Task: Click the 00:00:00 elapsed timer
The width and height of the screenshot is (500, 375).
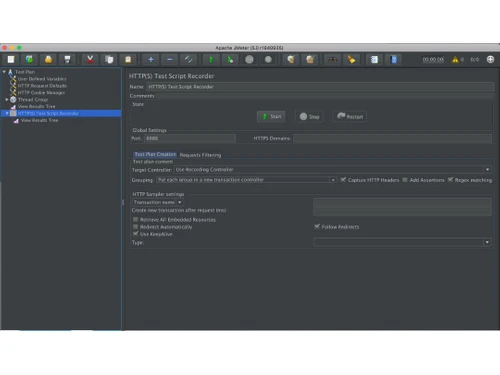Action: pos(433,60)
